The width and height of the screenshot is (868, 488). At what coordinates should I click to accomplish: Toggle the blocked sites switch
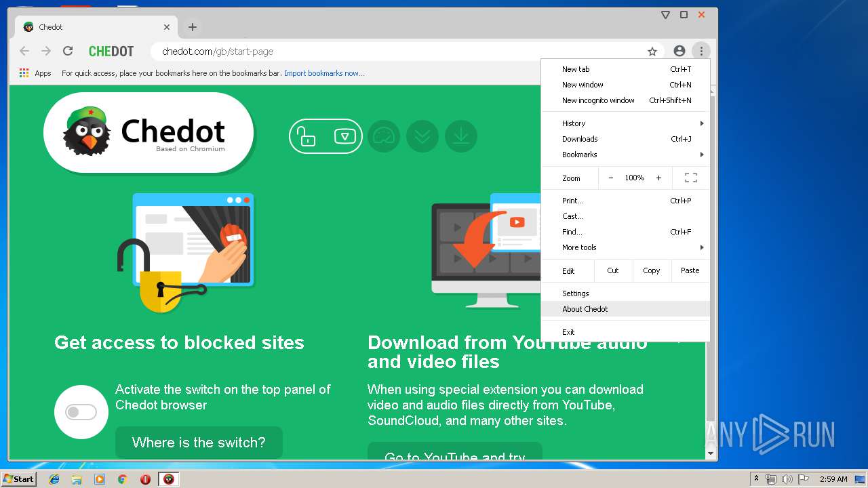[x=81, y=412]
